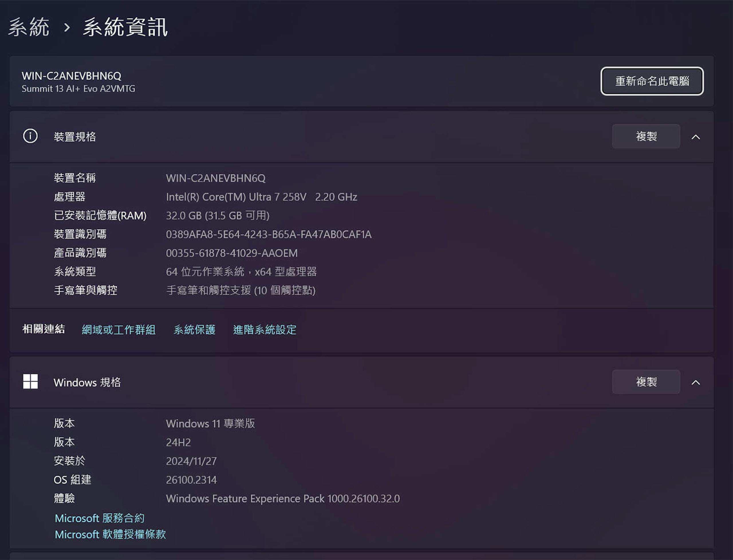Viewport: 733px width, 560px height.
Task: Open Microsoft 軟體授權條款 link
Action: (110, 534)
